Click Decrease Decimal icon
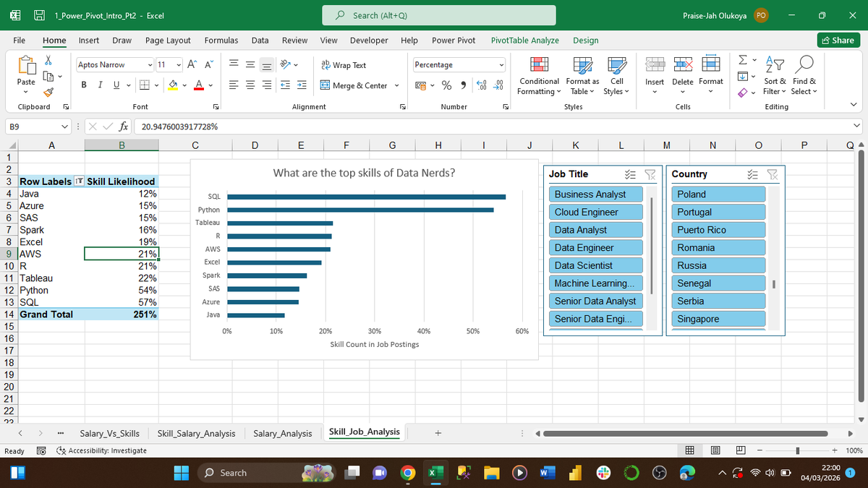 498,86
